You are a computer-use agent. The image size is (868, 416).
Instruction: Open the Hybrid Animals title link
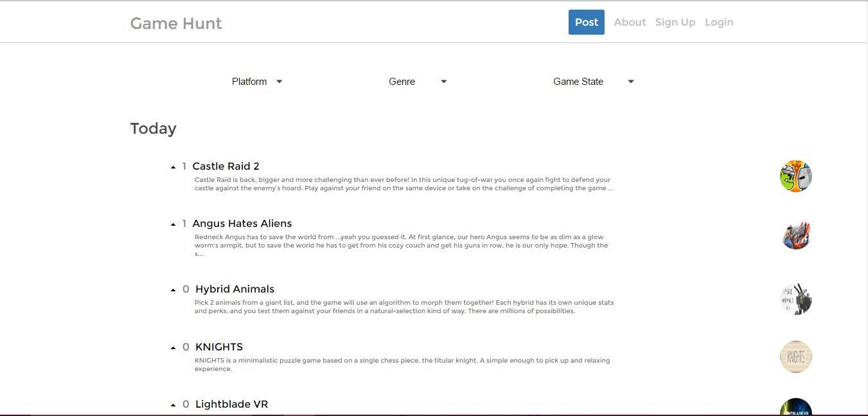point(235,289)
